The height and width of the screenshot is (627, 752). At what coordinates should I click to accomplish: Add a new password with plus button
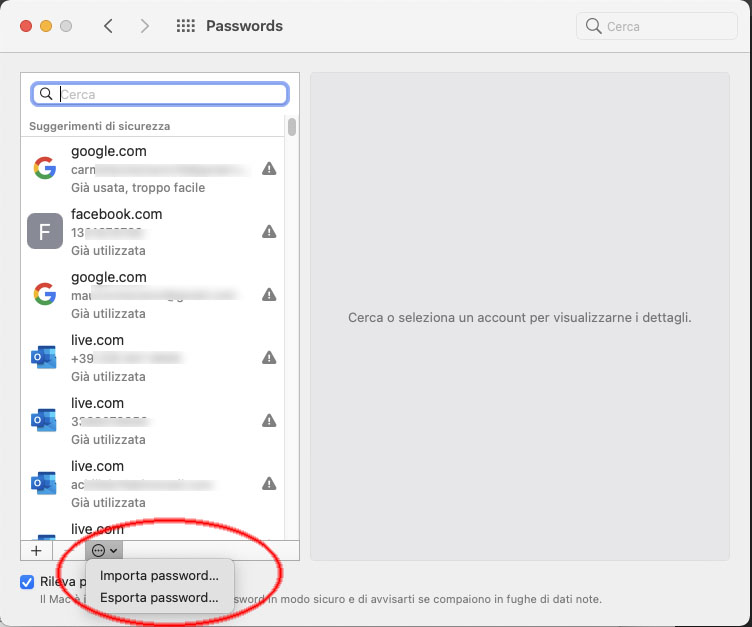36,551
